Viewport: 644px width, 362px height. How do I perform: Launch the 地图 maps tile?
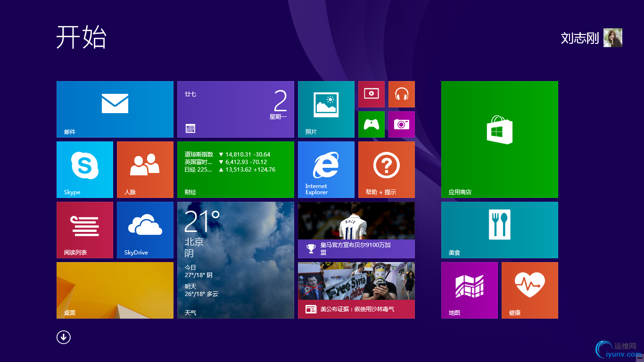click(470, 290)
